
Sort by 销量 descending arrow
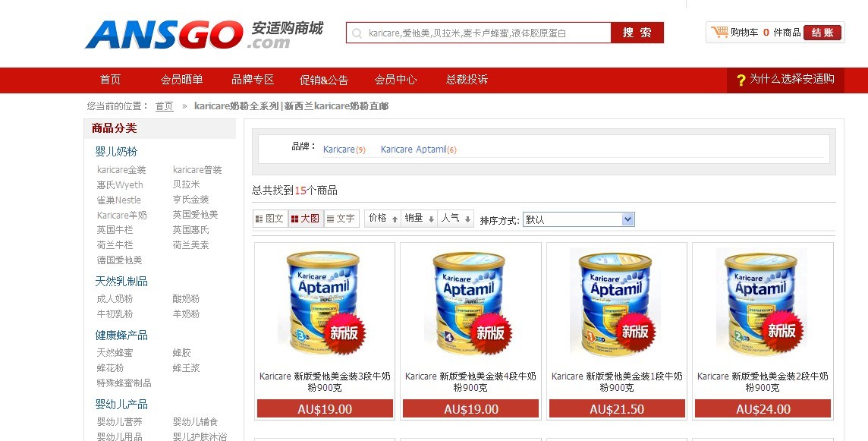(431, 219)
